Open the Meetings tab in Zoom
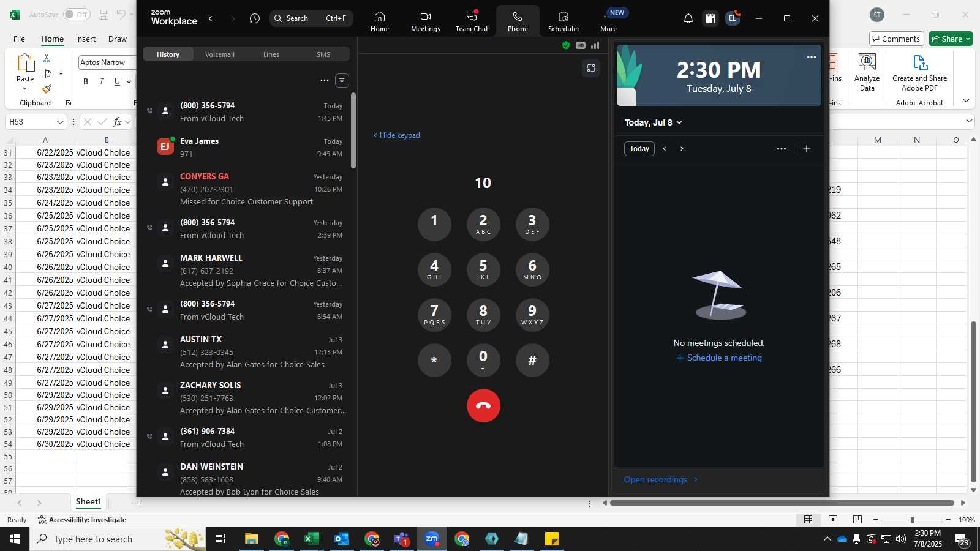The width and height of the screenshot is (980, 551). tap(426, 21)
